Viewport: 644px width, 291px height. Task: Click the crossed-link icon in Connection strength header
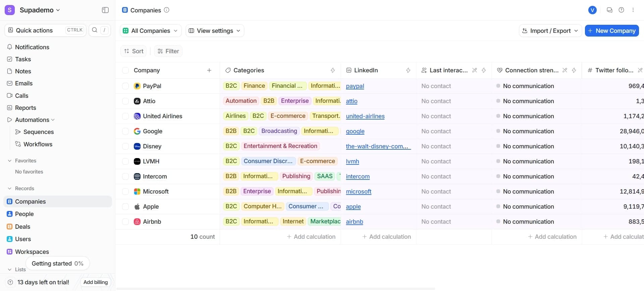tap(565, 70)
